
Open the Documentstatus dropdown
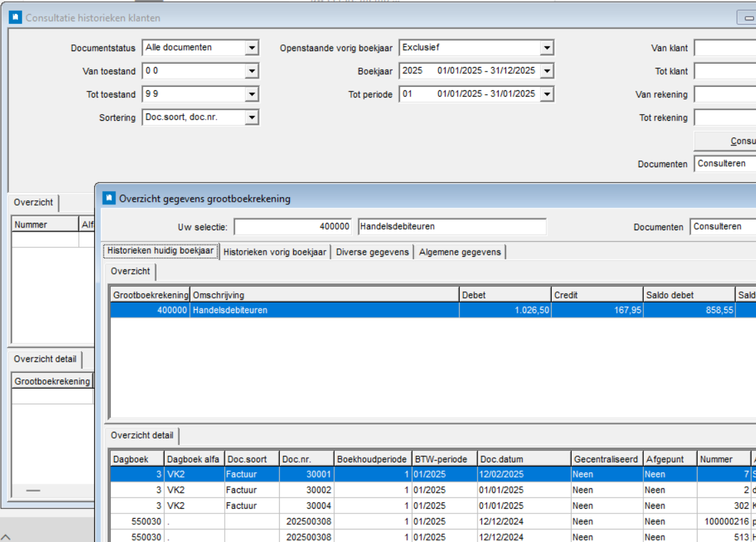[251, 48]
